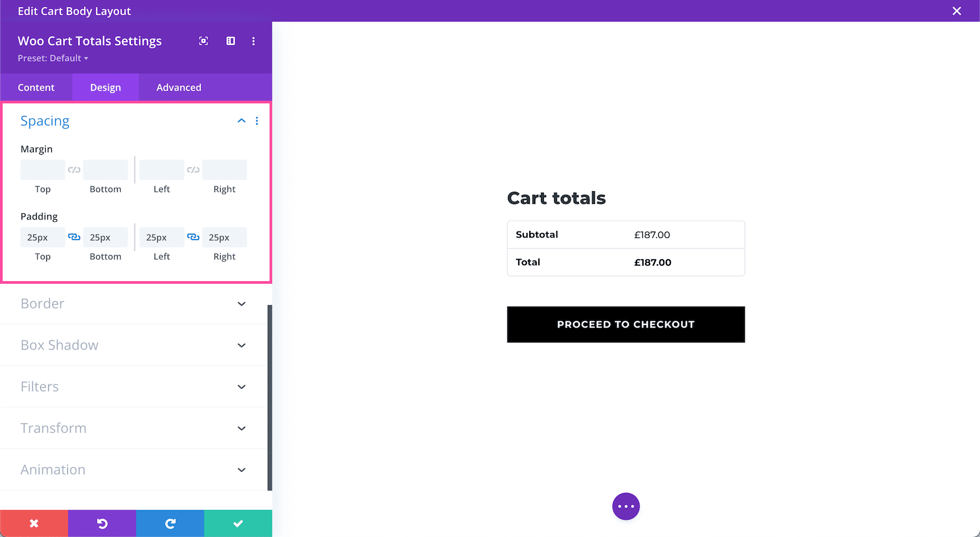
Task: Click the purple undo arrow button
Action: [102, 523]
